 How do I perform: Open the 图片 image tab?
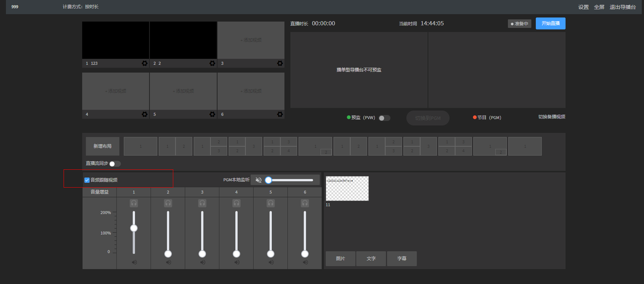point(340,259)
